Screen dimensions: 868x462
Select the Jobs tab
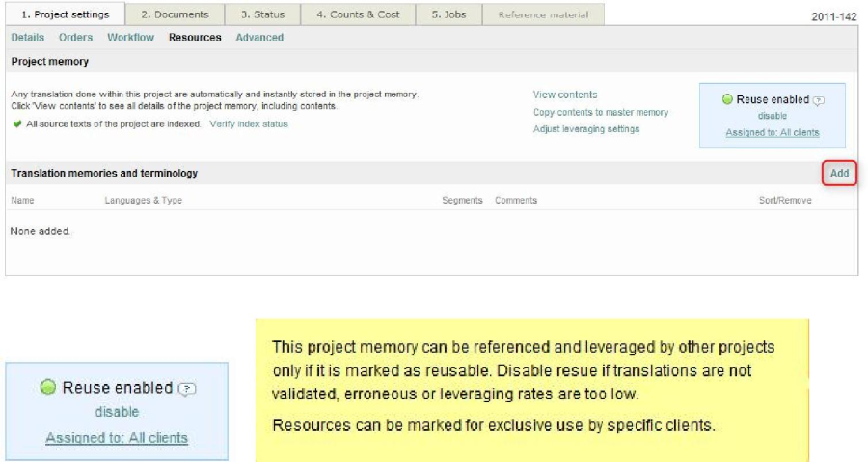(448, 14)
